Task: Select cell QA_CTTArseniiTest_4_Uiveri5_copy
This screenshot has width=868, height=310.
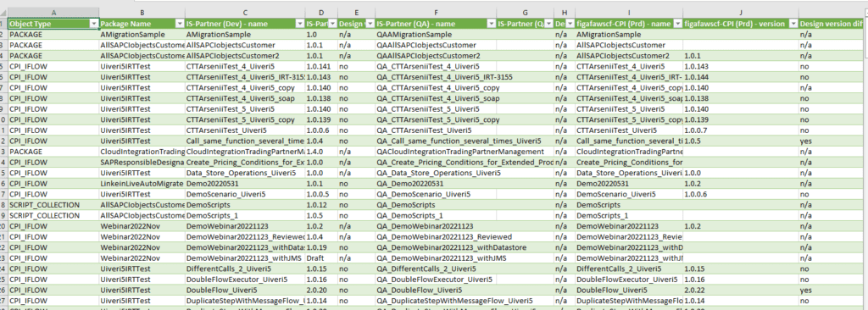Action: coord(436,88)
